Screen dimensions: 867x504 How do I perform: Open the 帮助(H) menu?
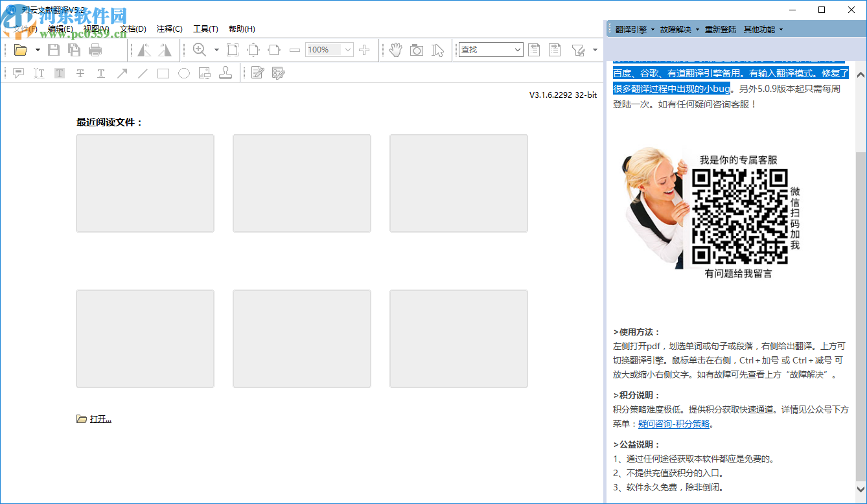point(242,29)
